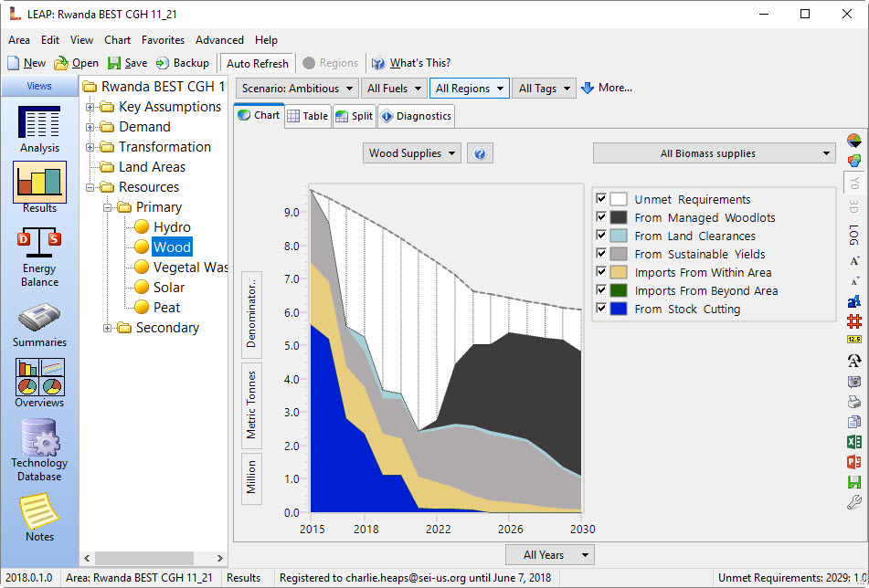
Task: Open the All Tags dropdown
Action: coord(545,89)
